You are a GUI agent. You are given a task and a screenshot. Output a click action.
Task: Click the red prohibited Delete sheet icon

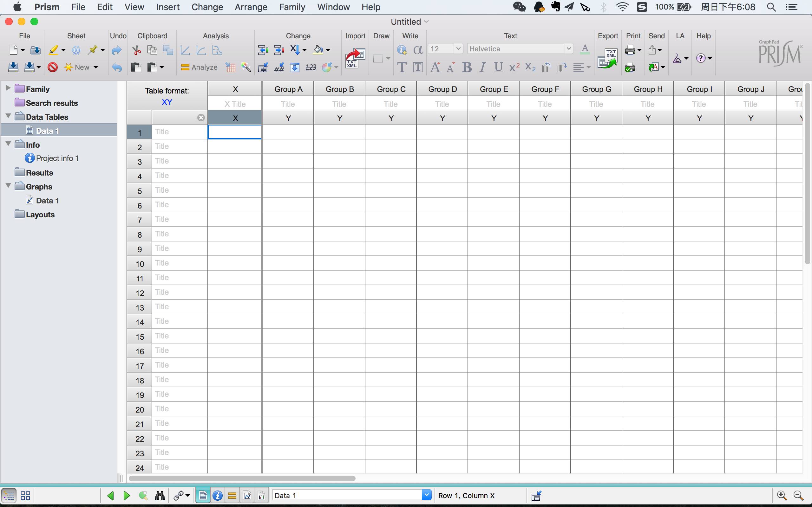click(x=53, y=67)
